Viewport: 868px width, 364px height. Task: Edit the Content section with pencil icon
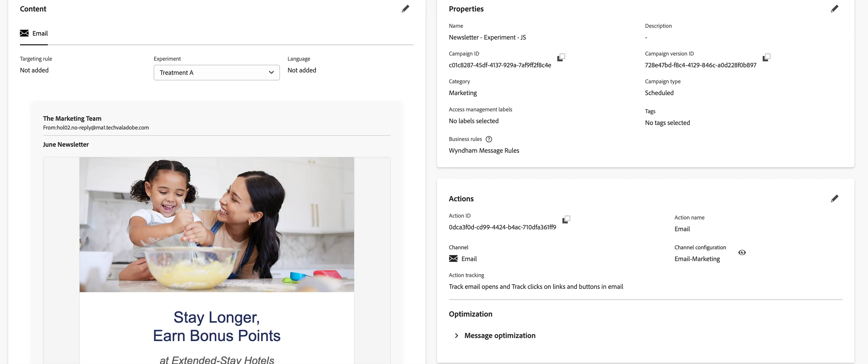405,9
